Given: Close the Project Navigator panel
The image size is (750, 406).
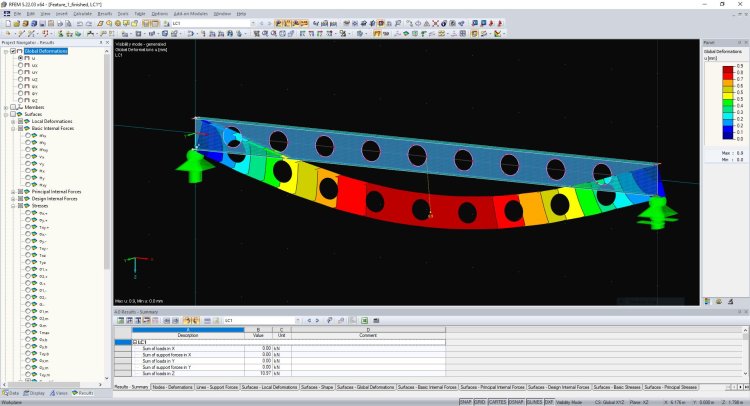Looking at the screenshot, I should [107, 42].
